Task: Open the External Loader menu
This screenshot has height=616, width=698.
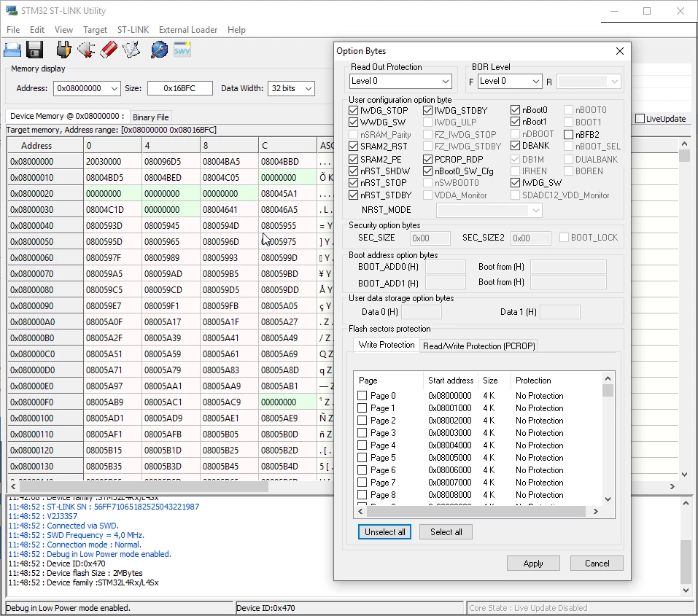Action: coord(188,30)
